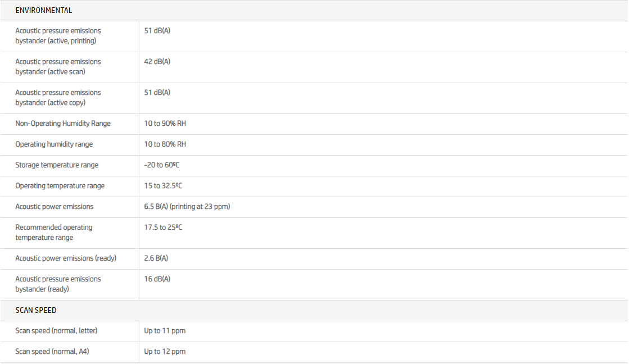
Task: Select the Recommended operating temperature range label
Action: tap(54, 233)
